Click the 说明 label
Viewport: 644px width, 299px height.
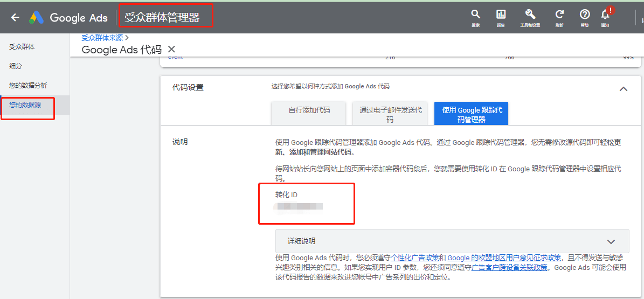point(180,142)
